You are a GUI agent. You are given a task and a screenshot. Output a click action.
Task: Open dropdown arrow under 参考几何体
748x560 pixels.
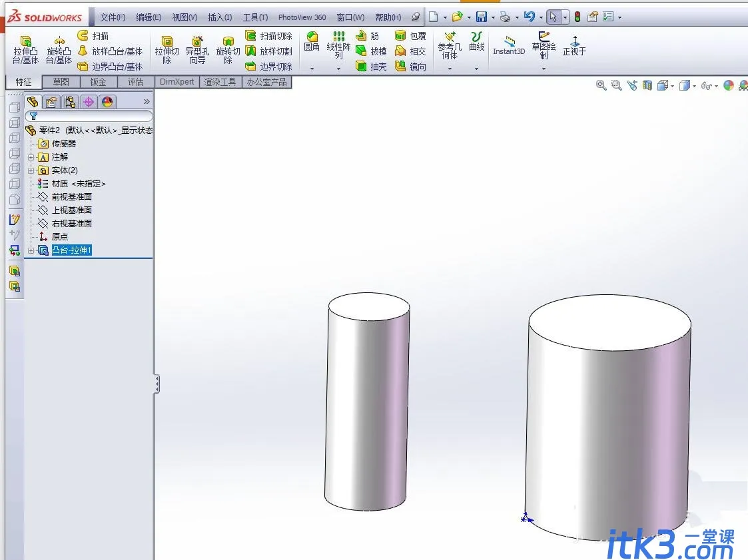click(x=450, y=69)
